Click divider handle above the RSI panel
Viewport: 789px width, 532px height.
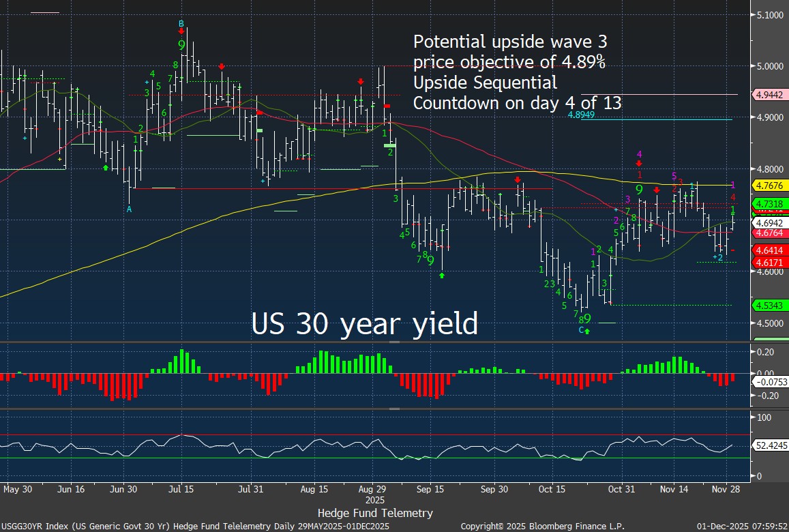(393, 409)
